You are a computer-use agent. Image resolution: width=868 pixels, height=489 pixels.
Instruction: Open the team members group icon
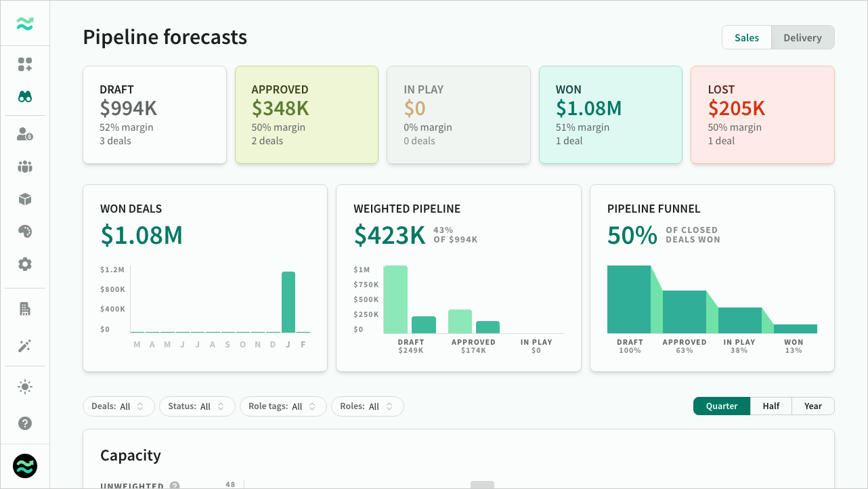point(25,167)
